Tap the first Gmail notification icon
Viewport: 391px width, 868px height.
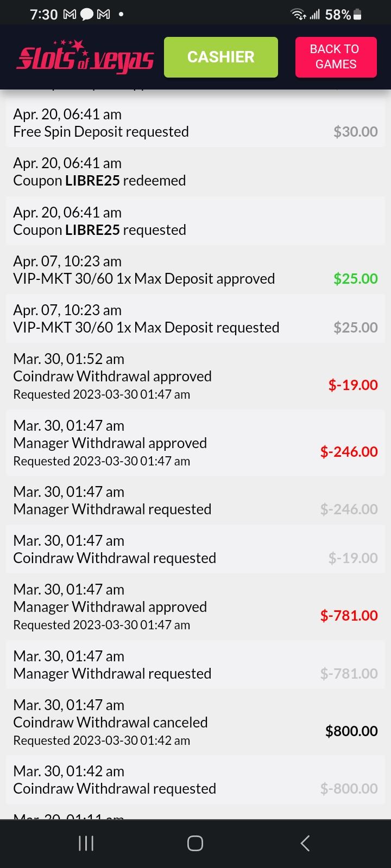coord(70,15)
